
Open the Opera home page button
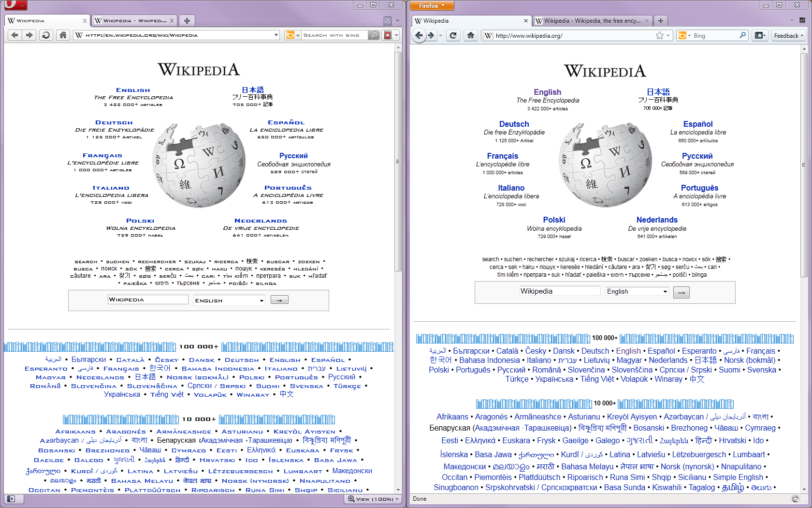(x=62, y=35)
